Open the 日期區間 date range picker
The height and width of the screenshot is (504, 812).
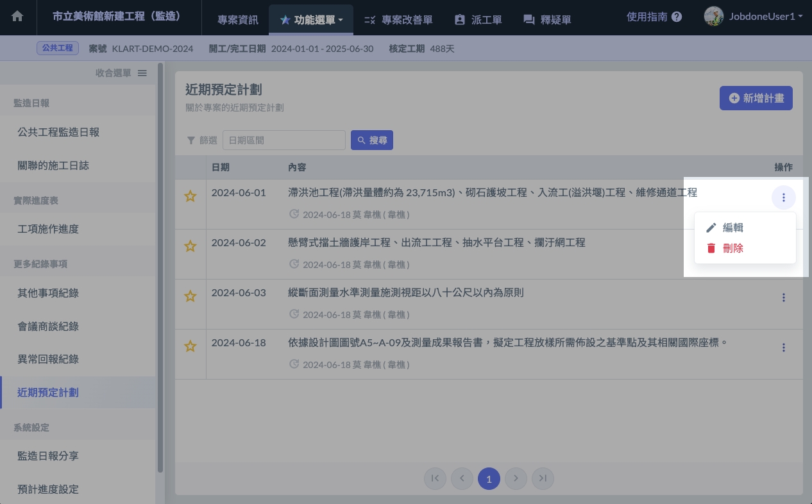(283, 140)
